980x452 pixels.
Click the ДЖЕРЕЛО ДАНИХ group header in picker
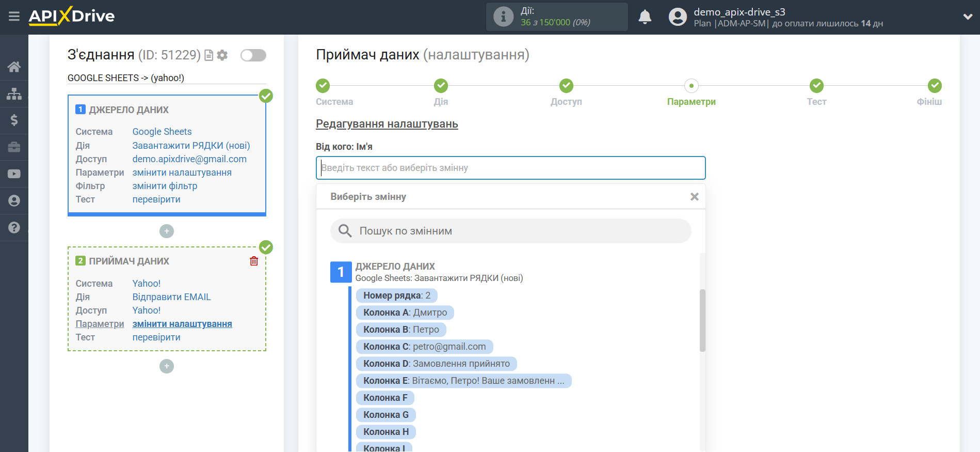[x=395, y=267]
